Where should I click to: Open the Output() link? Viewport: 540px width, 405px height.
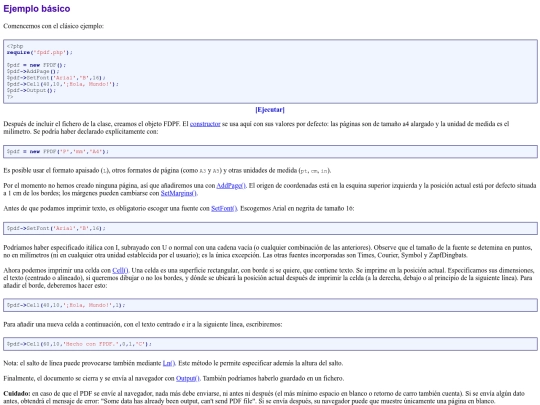187,378
